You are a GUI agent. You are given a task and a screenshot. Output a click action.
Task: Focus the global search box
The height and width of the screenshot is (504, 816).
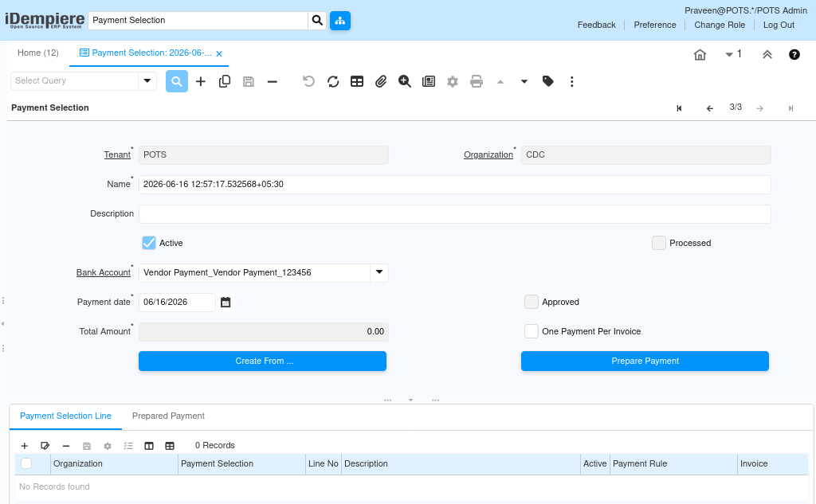[x=198, y=20]
